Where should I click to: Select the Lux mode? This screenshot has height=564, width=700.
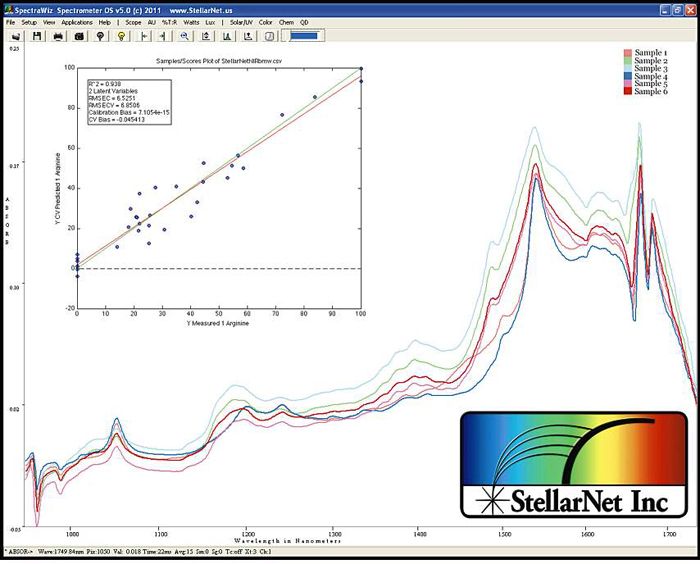point(210,22)
